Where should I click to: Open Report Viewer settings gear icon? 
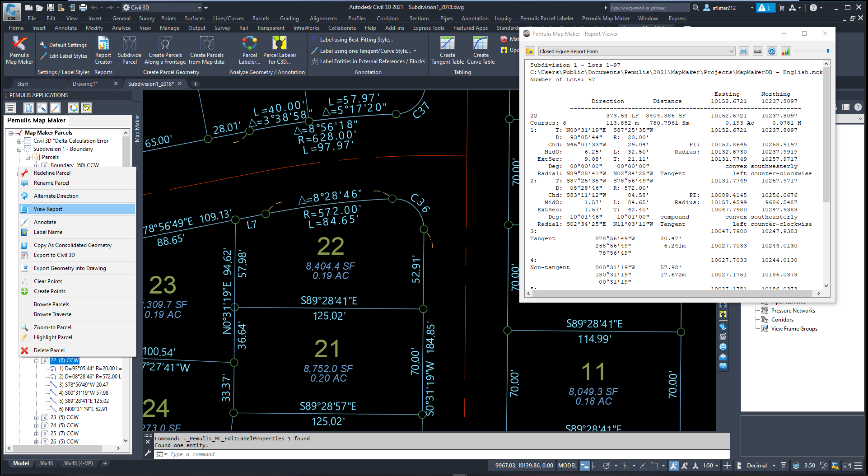tap(772, 51)
